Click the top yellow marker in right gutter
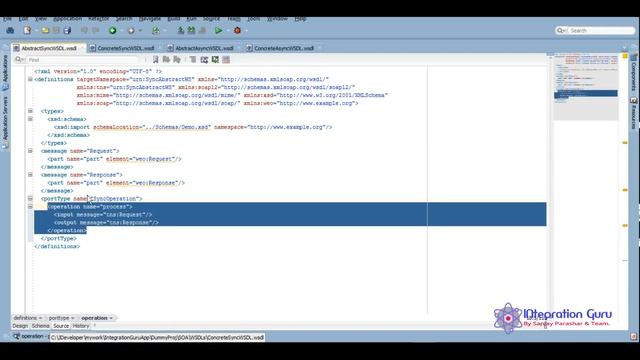This screenshot has height=360, width=640. coord(625,56)
